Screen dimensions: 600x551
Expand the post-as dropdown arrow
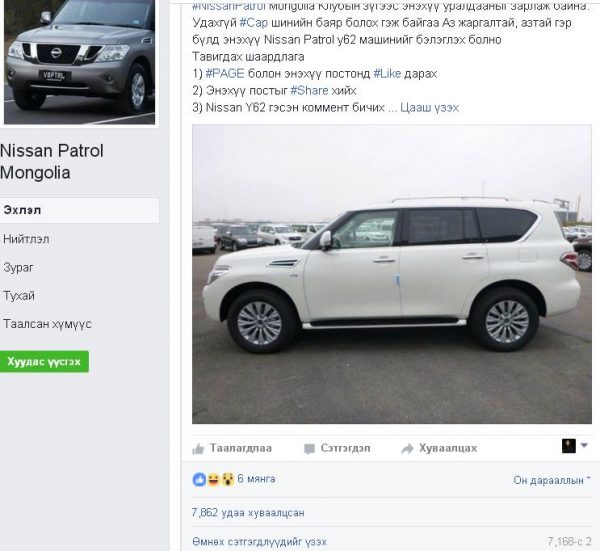pyautogui.click(x=584, y=445)
